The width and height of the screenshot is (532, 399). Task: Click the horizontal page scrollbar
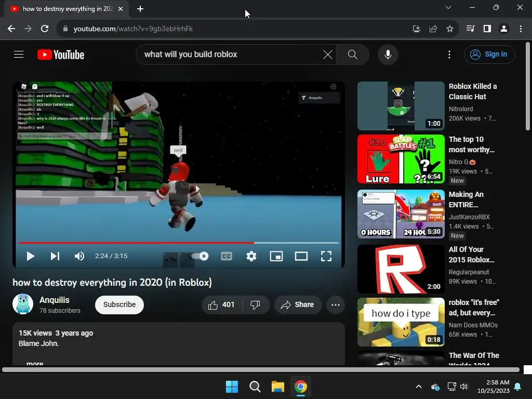click(x=261, y=369)
